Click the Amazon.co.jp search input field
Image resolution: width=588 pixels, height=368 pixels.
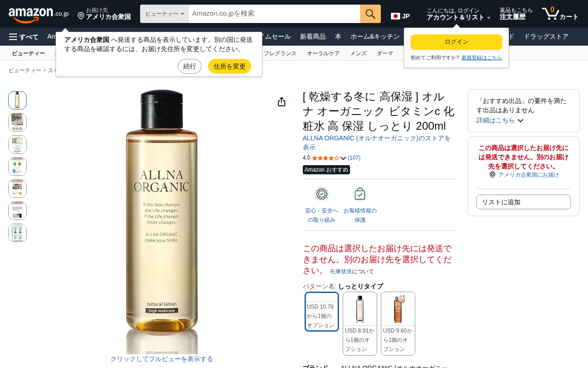[x=274, y=14]
